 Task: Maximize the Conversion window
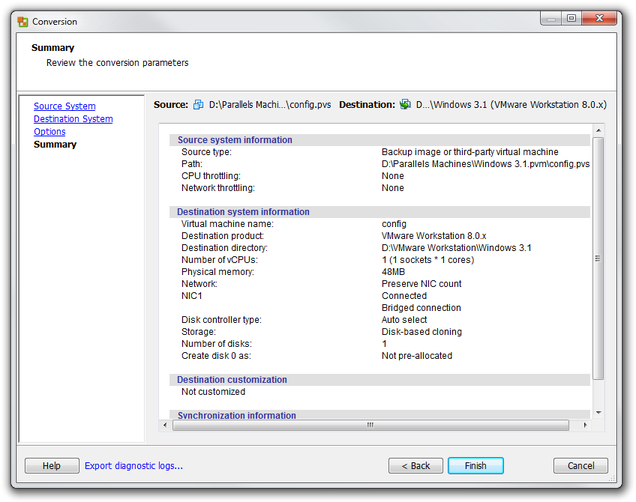(571, 18)
